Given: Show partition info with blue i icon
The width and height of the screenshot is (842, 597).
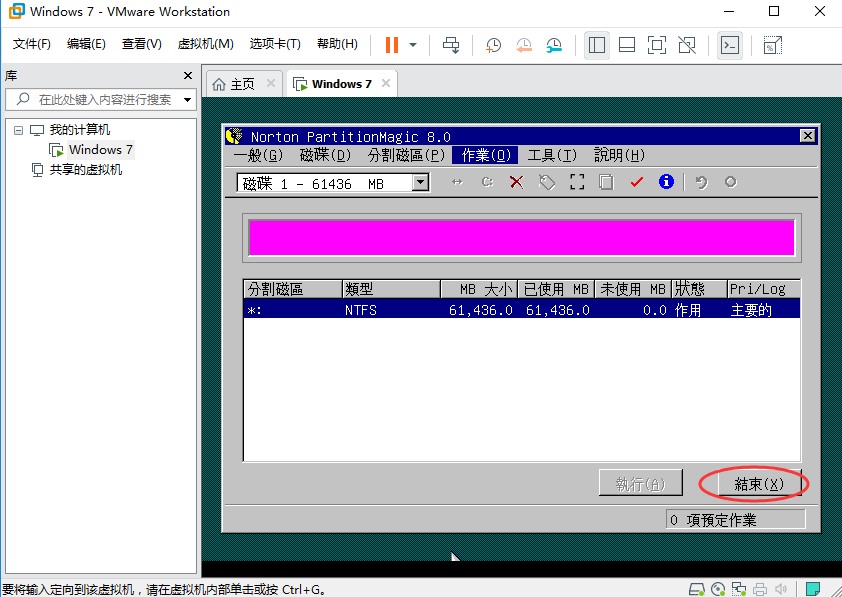Looking at the screenshot, I should click(666, 182).
